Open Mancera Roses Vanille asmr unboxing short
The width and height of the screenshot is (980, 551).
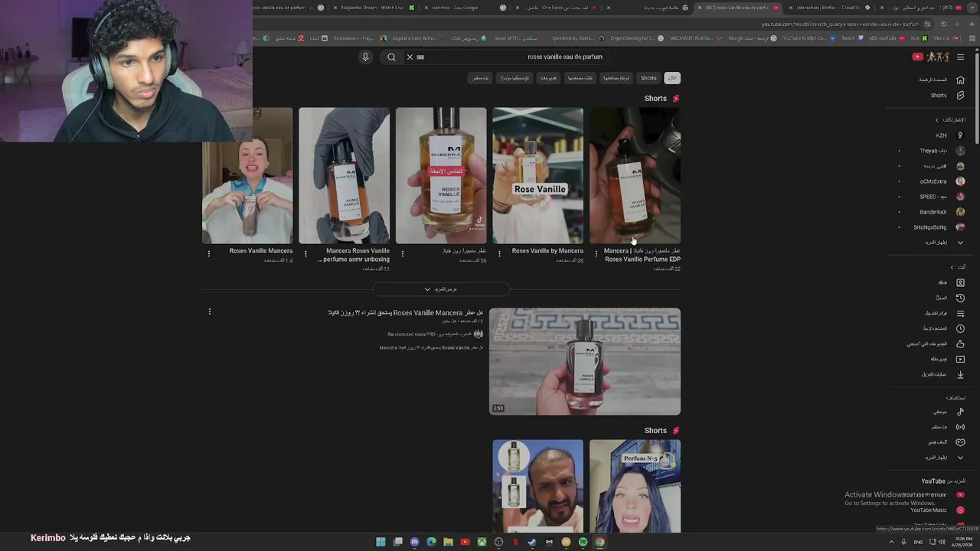point(344,175)
